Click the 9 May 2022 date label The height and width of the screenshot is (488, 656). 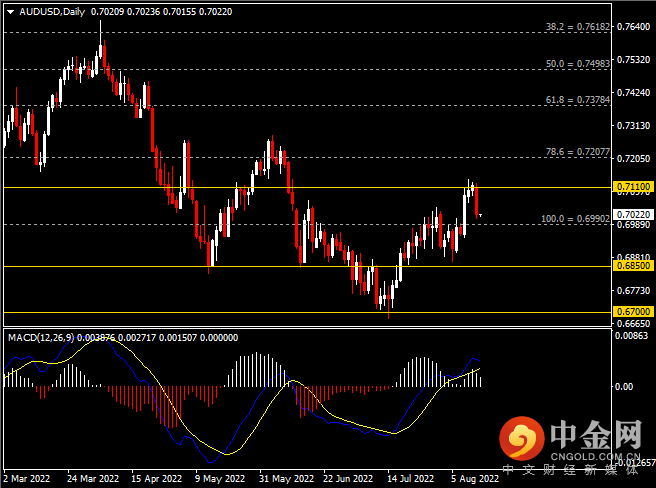pyautogui.click(x=220, y=478)
